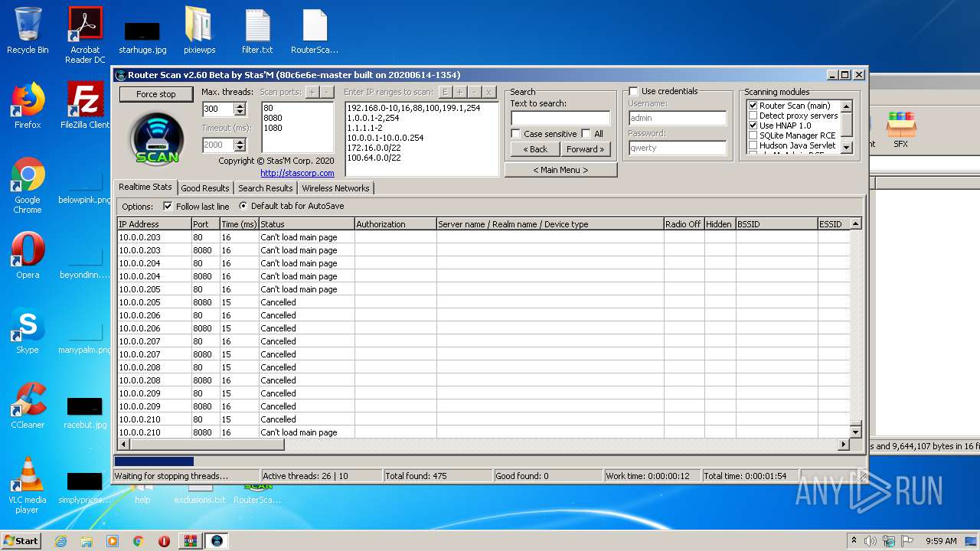Click the Router Scan taskbar button
The image size is (980, 551).
click(217, 541)
